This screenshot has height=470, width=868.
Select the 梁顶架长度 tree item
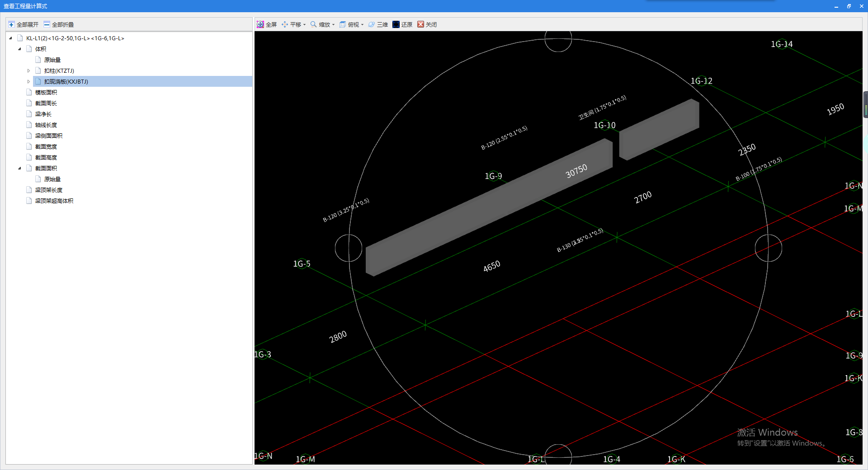point(49,190)
